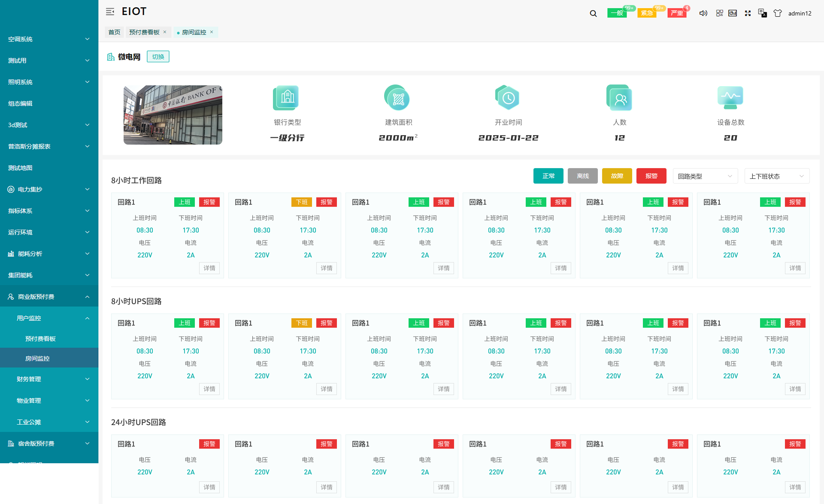This screenshot has width=824, height=504.
Task: Click the 设备总数 monitor icon
Action: click(x=730, y=97)
